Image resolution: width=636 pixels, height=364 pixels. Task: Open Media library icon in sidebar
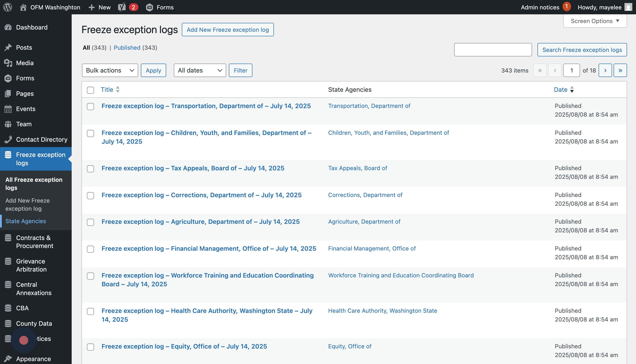[8, 63]
